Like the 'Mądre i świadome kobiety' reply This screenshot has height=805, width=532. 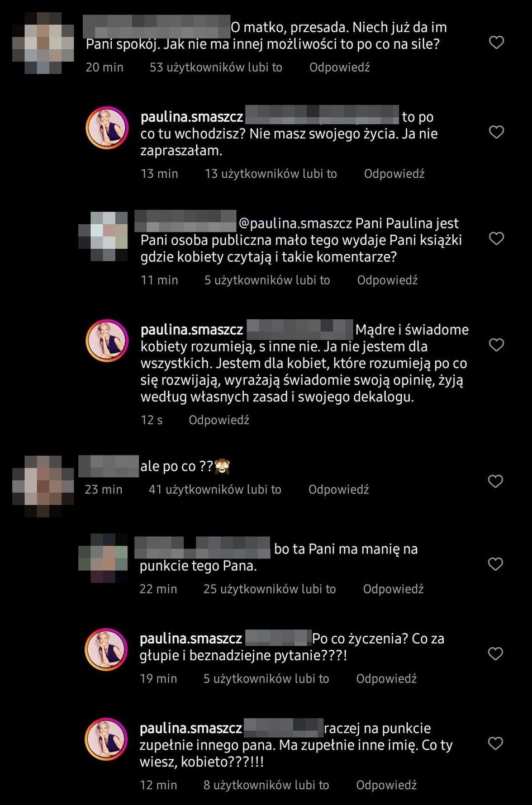(496, 345)
